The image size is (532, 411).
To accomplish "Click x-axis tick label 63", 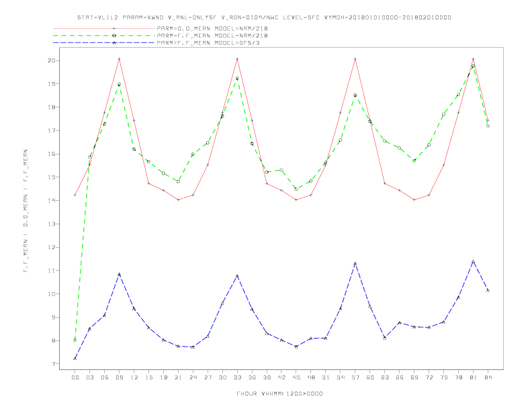I will point(385,377).
